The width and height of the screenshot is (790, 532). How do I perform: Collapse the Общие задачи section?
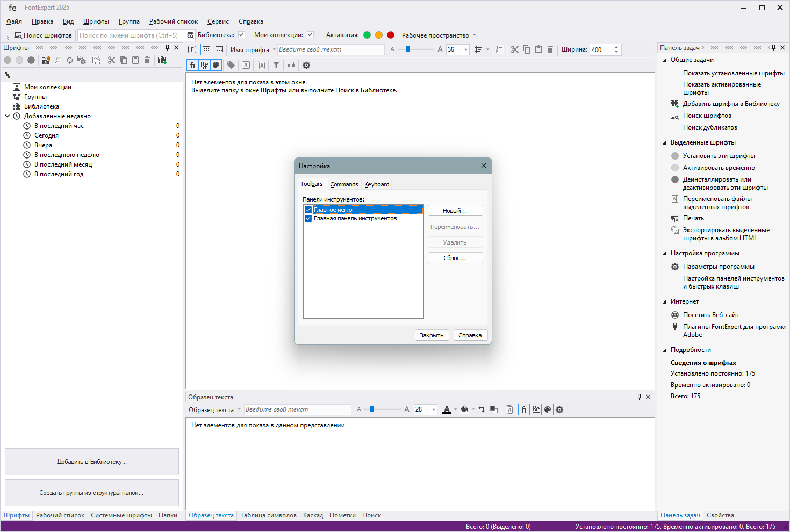point(665,60)
